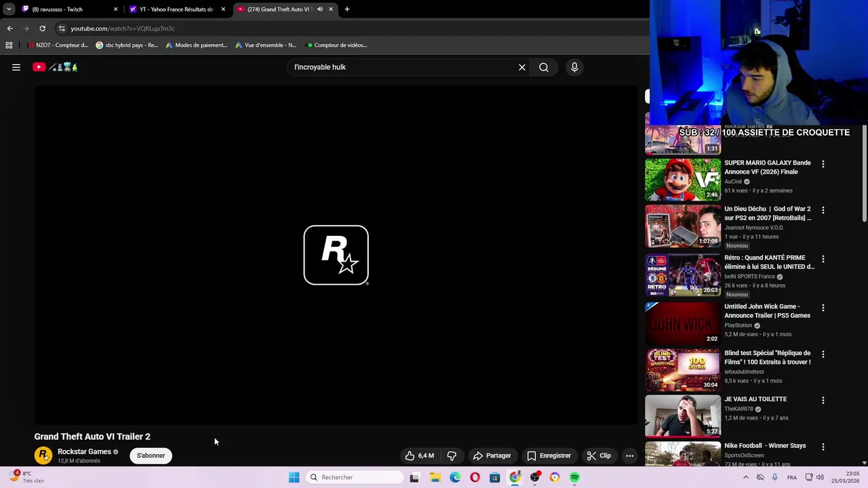The height and width of the screenshot is (488, 868).
Task: Expand the browser tab search dropdown
Action: tap(8, 9)
